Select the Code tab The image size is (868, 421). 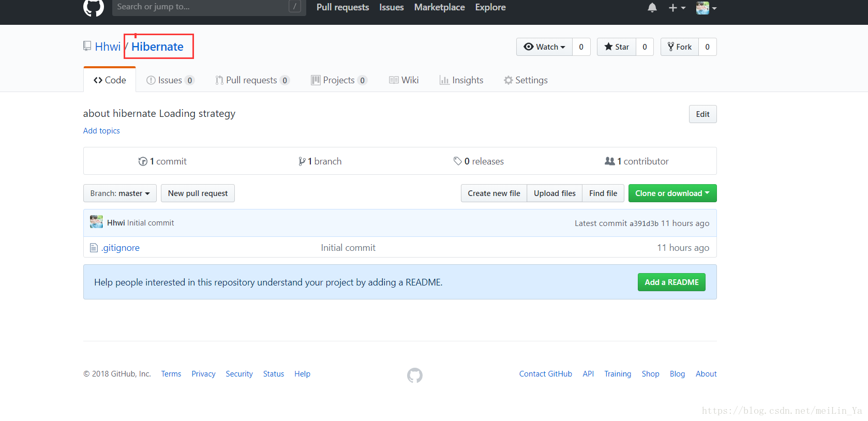coord(110,80)
